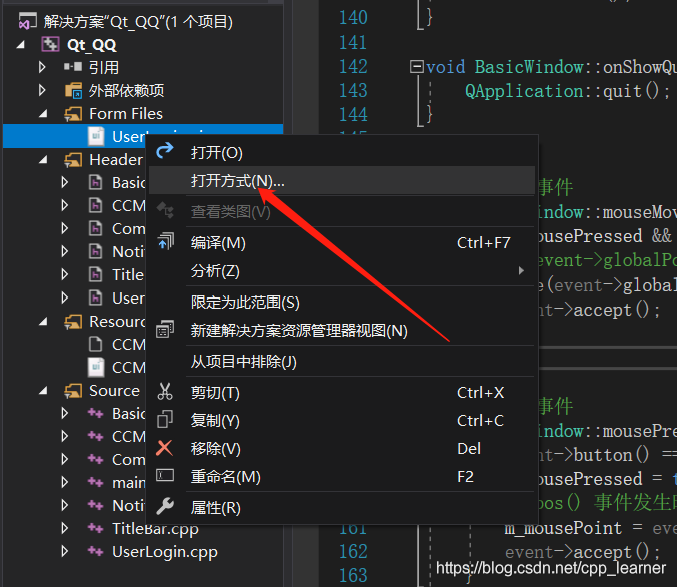Click the Compile (编译) icon in context menu
Image resolution: width=677 pixels, height=587 pixels.
coord(165,242)
